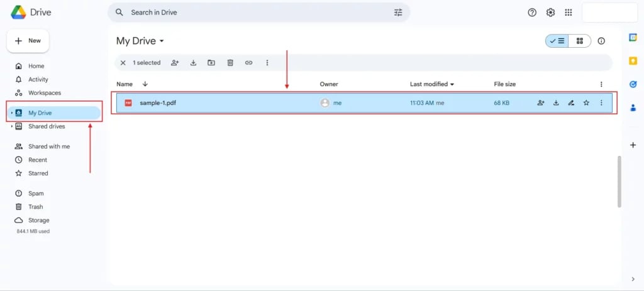Switch to list layout view

pos(557,41)
